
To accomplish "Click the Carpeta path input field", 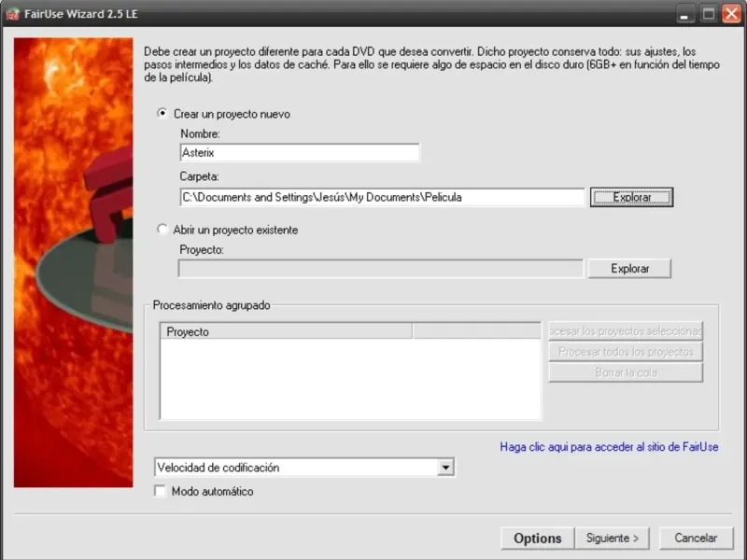I will coord(382,197).
